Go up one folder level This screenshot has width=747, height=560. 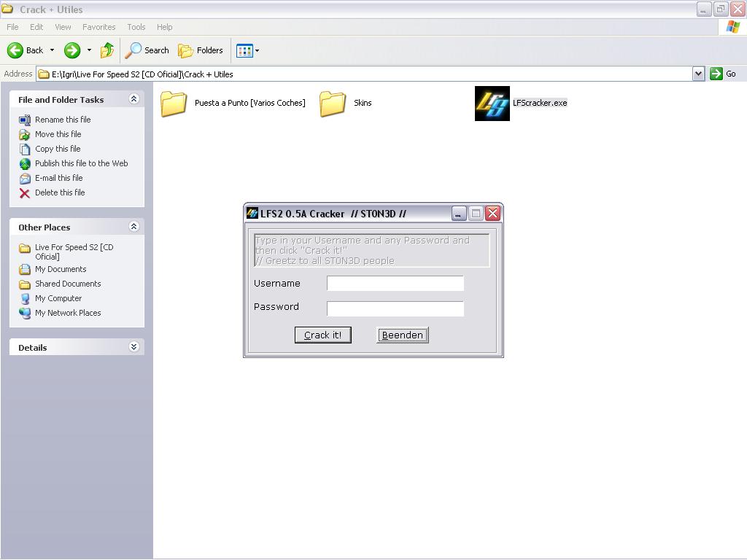tap(107, 50)
